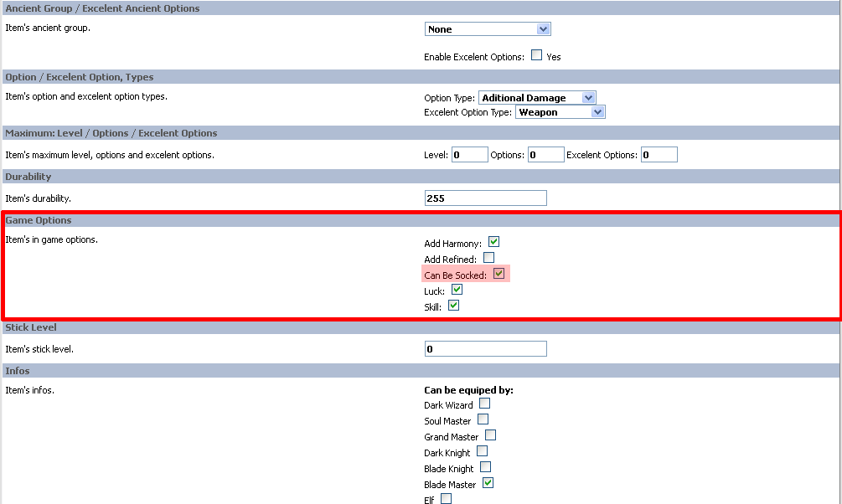
Task: Select the durability input box
Action: click(x=486, y=198)
